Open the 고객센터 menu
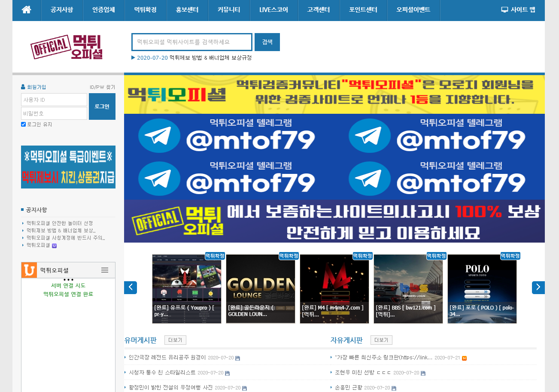 (x=319, y=9)
